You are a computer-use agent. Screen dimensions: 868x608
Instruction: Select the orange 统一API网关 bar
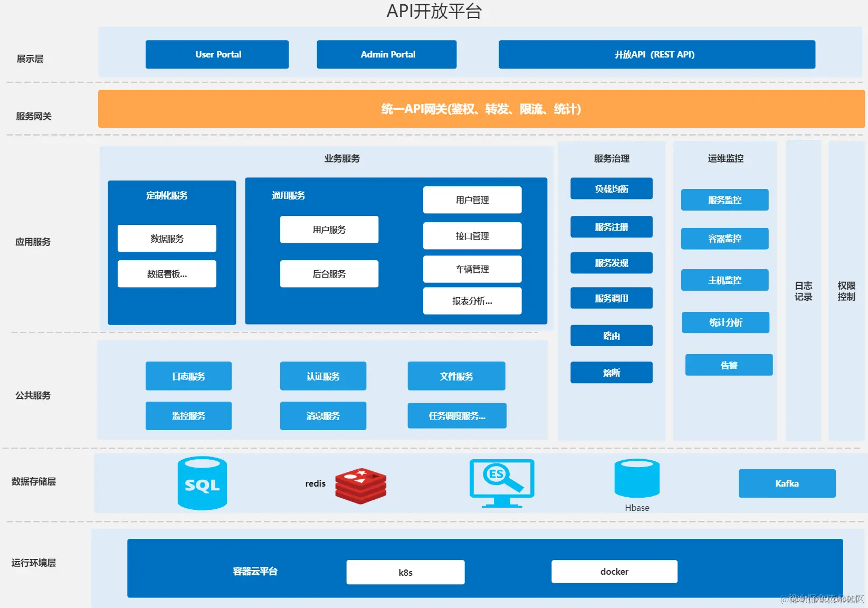coord(481,109)
